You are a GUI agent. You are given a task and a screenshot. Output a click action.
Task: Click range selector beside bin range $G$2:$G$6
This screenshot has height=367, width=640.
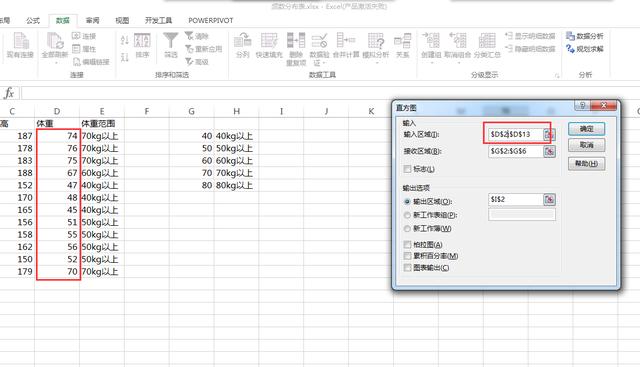(x=549, y=151)
